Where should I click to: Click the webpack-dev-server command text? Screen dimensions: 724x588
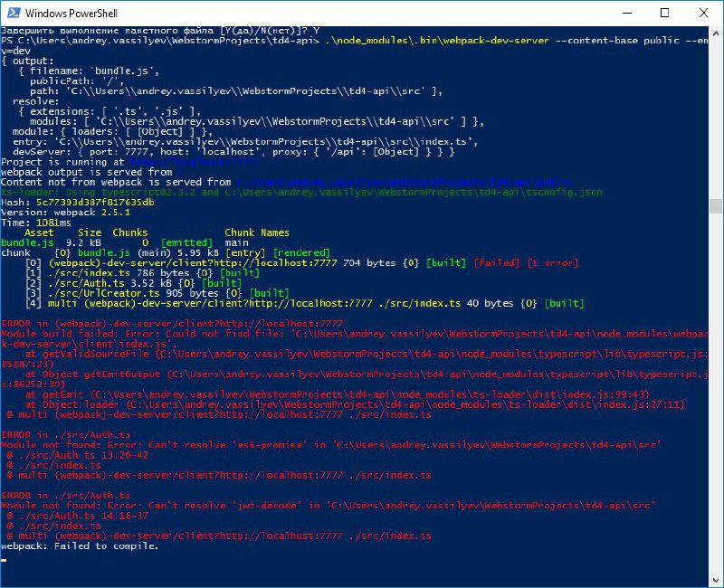437,41
